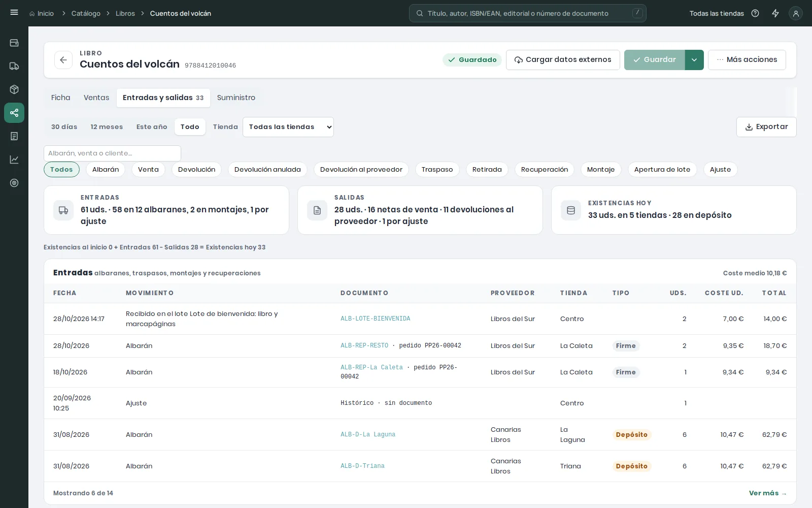This screenshot has height=508, width=812.
Task: Open the box catalog sidebar icon
Action: 14,89
